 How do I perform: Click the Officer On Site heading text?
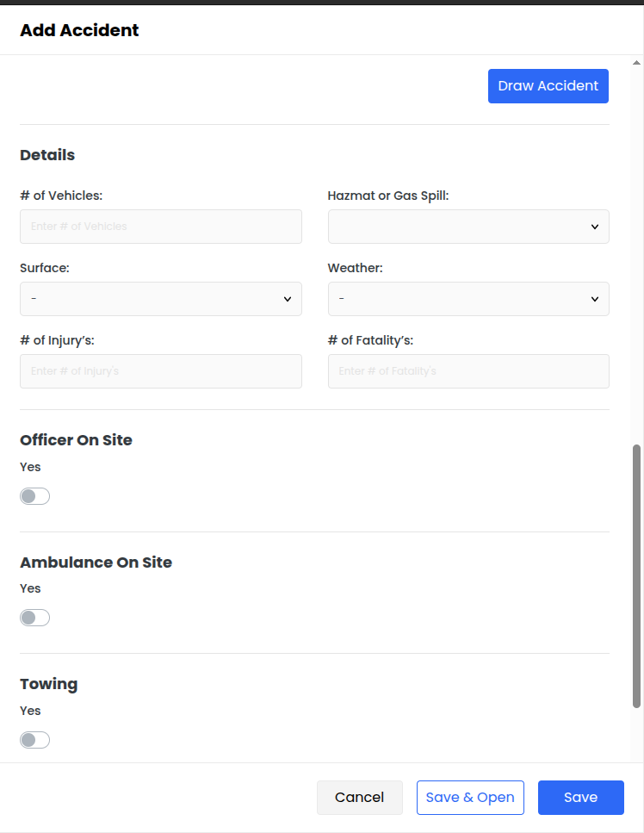(76, 440)
